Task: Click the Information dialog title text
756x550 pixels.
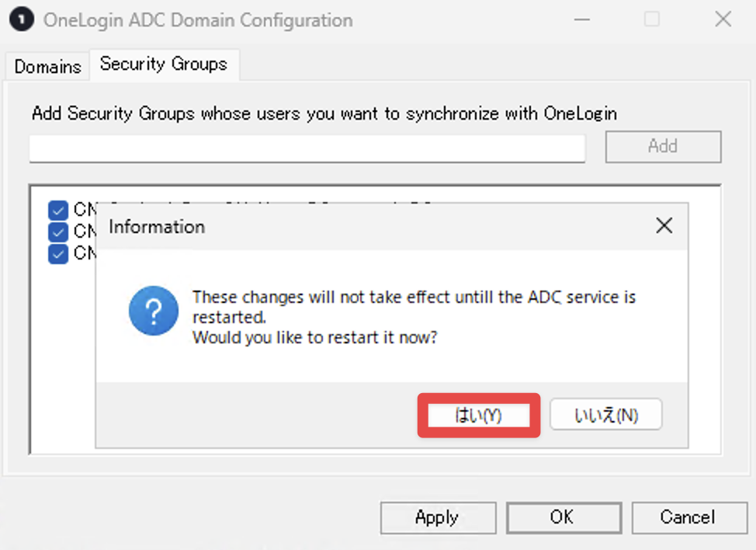Action: pyautogui.click(x=157, y=227)
